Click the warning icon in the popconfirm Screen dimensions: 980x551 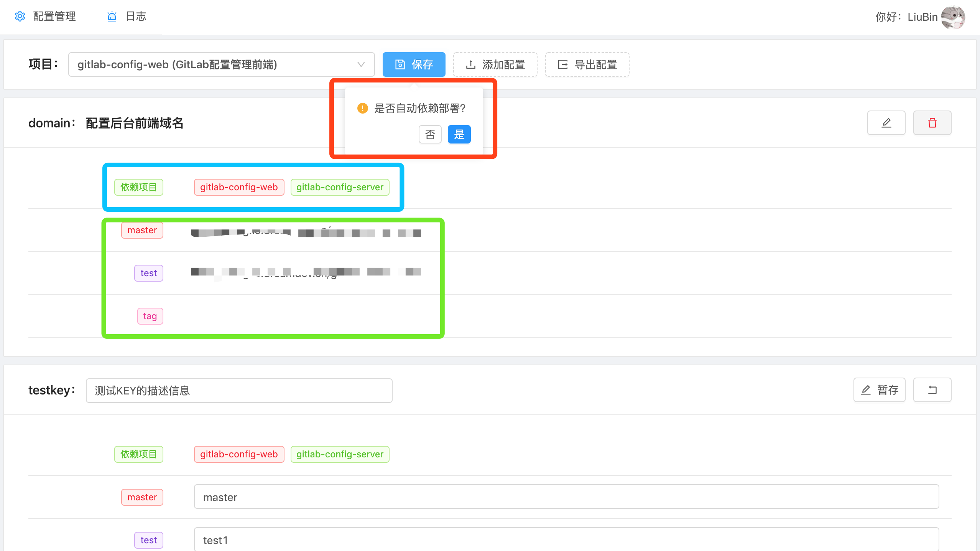362,108
